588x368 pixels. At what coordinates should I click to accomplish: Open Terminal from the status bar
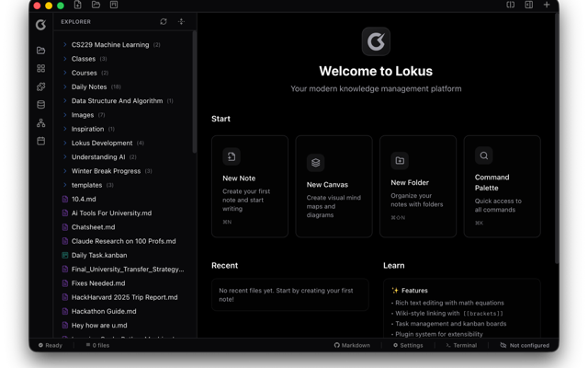coord(461,346)
